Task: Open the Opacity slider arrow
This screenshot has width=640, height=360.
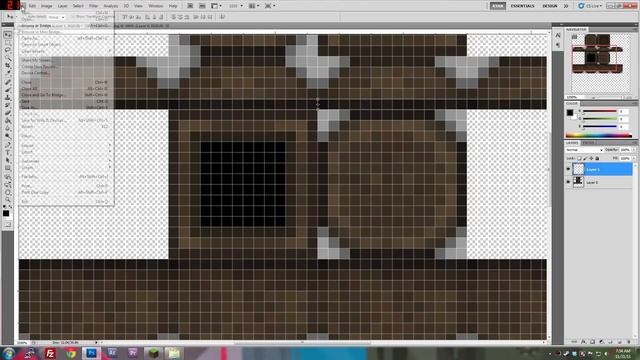Action: tap(634, 150)
